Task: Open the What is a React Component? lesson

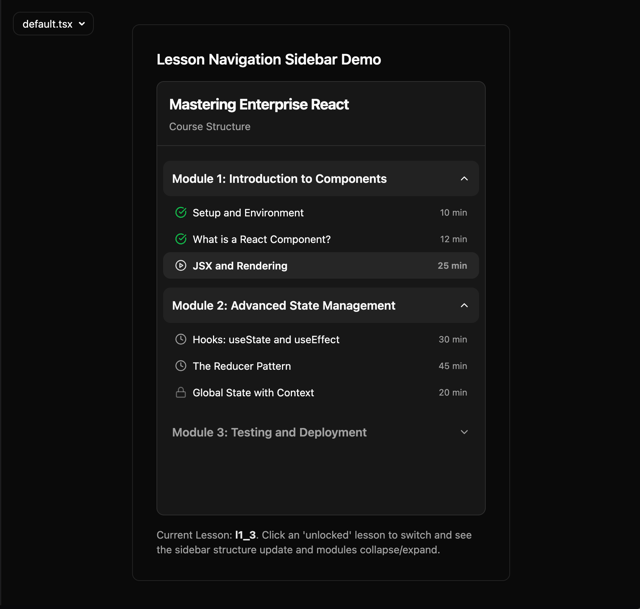Action: pos(321,239)
